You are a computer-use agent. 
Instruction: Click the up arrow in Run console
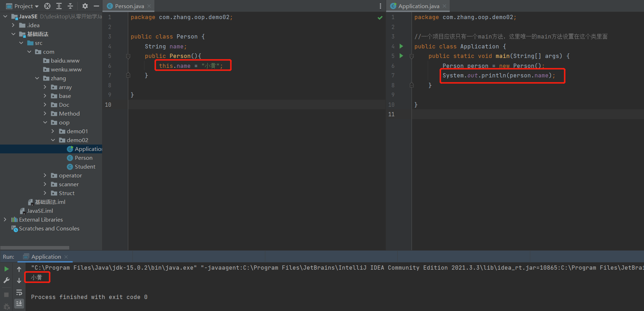19,269
